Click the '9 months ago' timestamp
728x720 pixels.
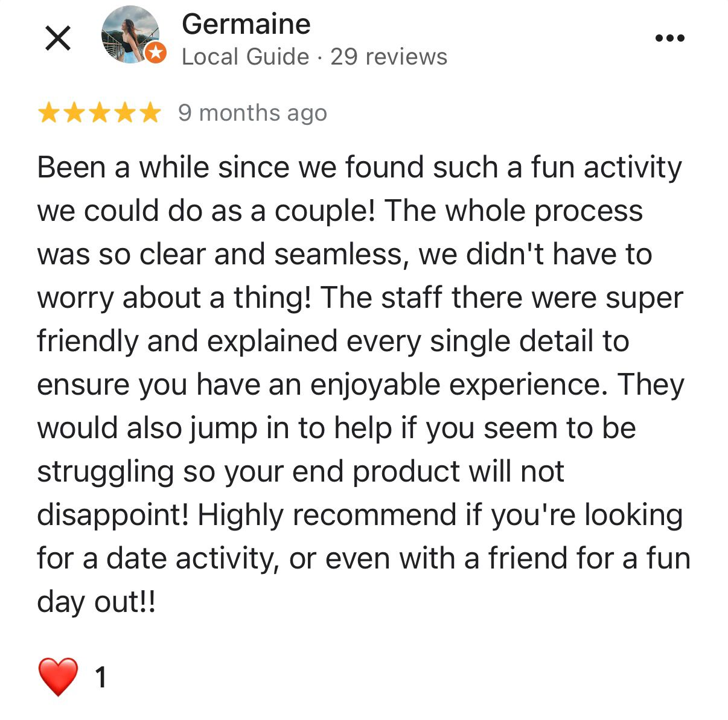click(252, 113)
